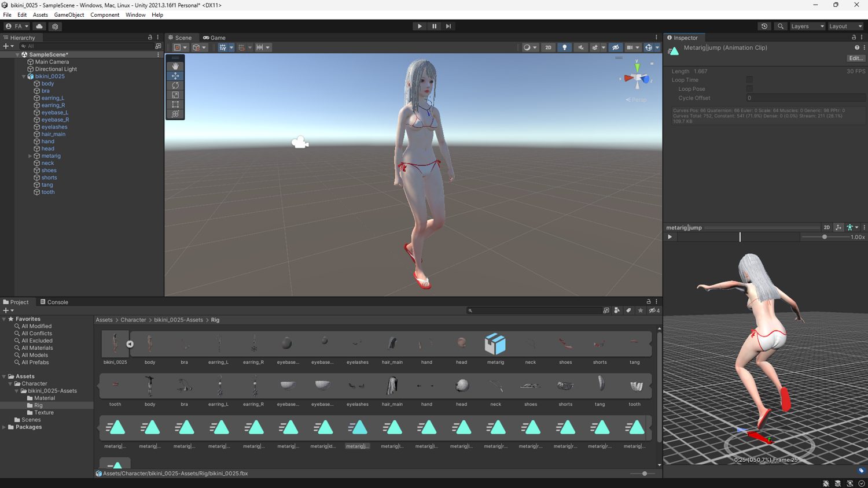Open Inspector help question mark icon

pos(857,47)
